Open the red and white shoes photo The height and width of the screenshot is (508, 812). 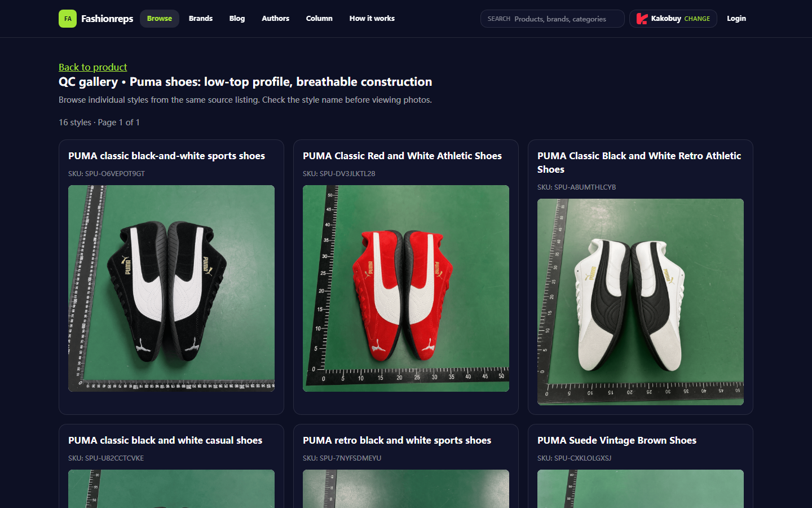pyautogui.click(x=406, y=288)
